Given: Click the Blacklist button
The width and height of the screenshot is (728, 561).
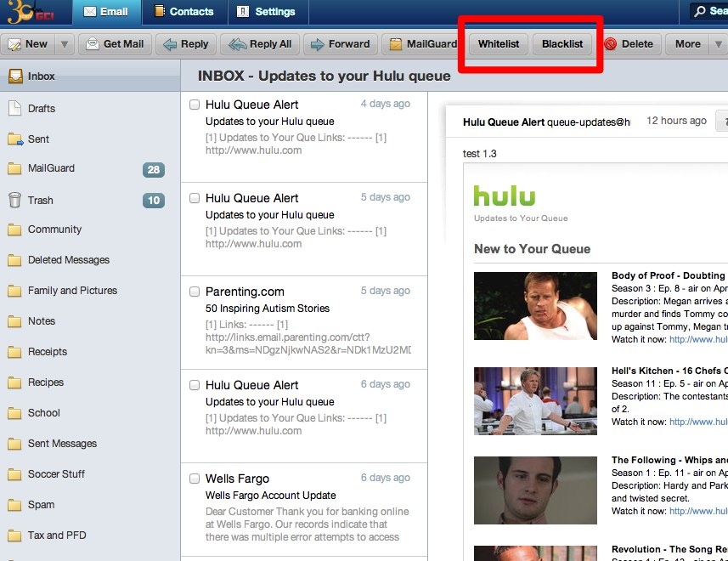Looking at the screenshot, I should pyautogui.click(x=562, y=44).
